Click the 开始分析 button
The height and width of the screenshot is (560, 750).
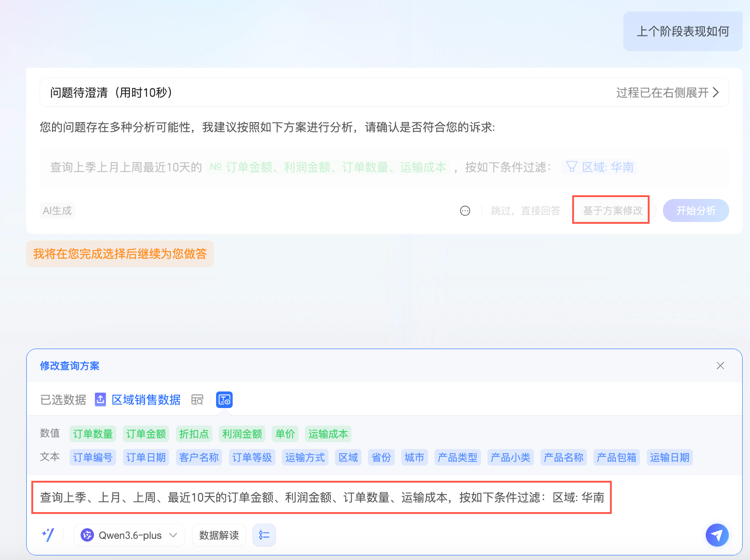(x=696, y=210)
